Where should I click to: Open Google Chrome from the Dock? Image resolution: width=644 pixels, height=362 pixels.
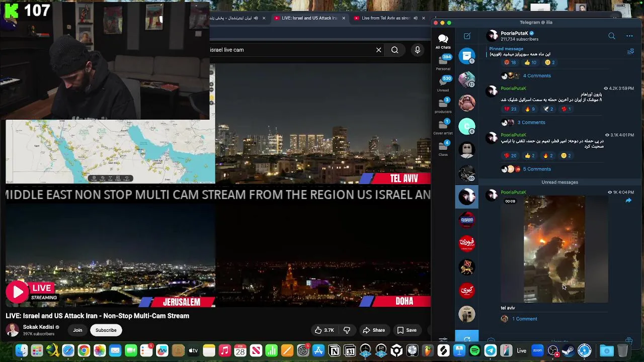84,350
